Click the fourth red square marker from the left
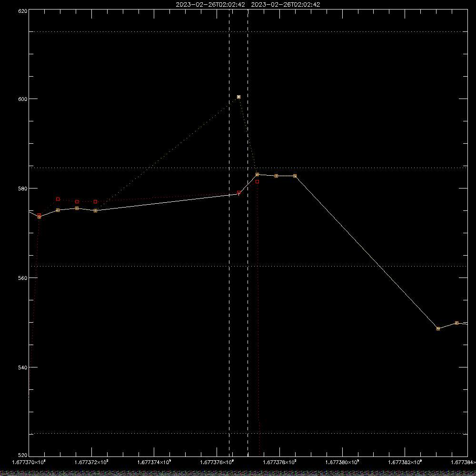Image resolution: width=476 pixels, height=476 pixels. [x=95, y=201]
